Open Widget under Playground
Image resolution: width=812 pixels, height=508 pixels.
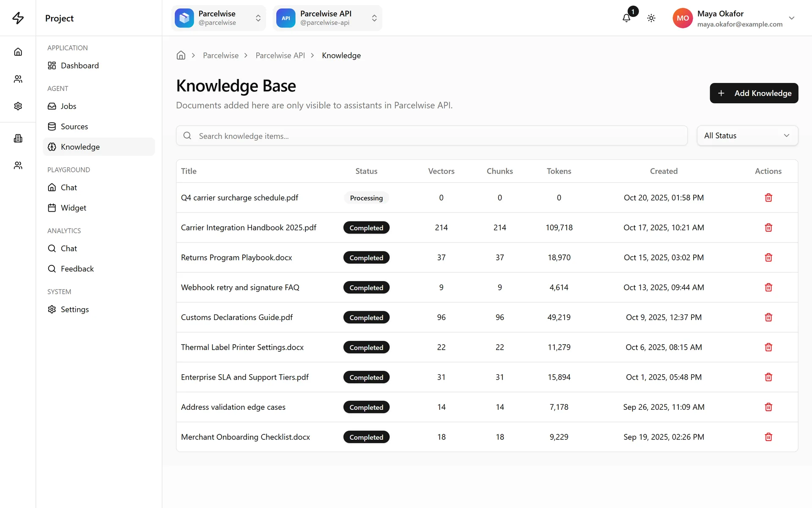tap(99, 208)
